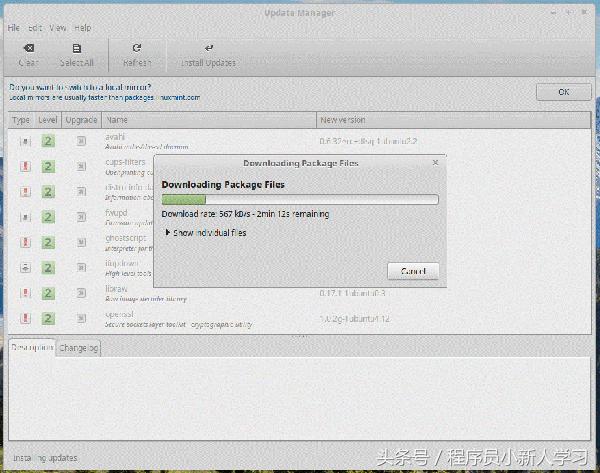
Task: Close the Downloading Package Files dialog
Action: tap(435, 163)
